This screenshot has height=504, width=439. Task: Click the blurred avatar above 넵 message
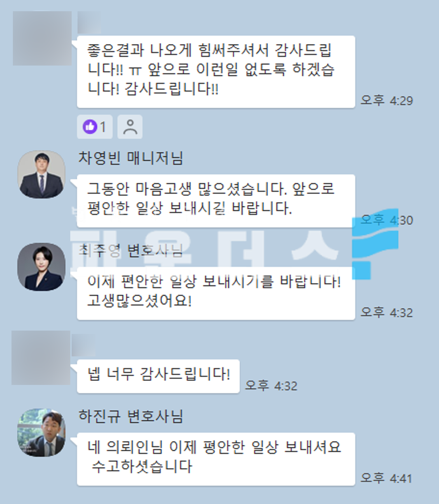tap(41, 358)
